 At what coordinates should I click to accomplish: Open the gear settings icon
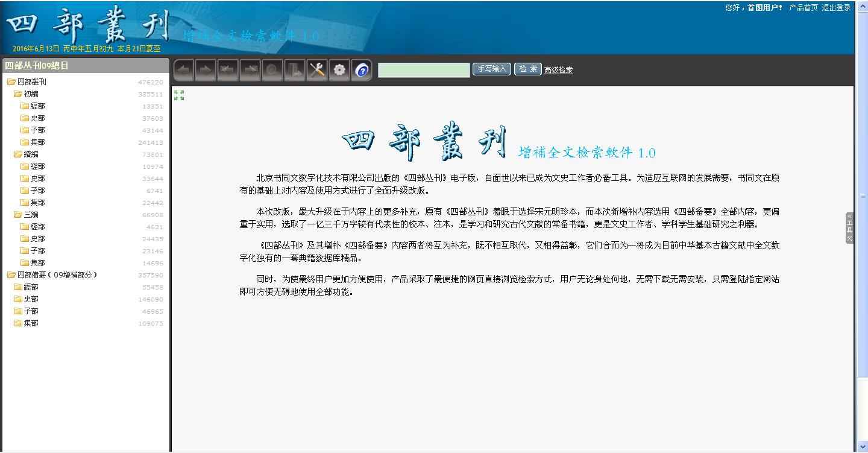(x=339, y=70)
